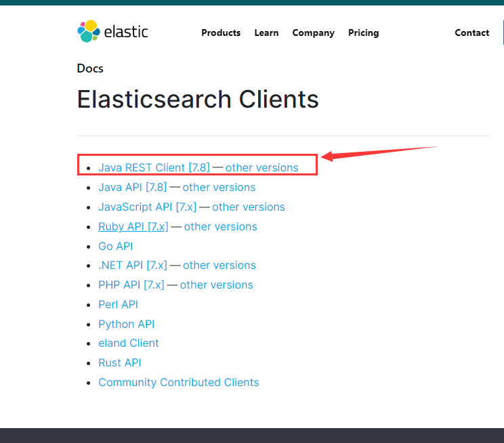The height and width of the screenshot is (443, 504).
Task: View other versions of JavaScript API
Action: click(x=249, y=207)
